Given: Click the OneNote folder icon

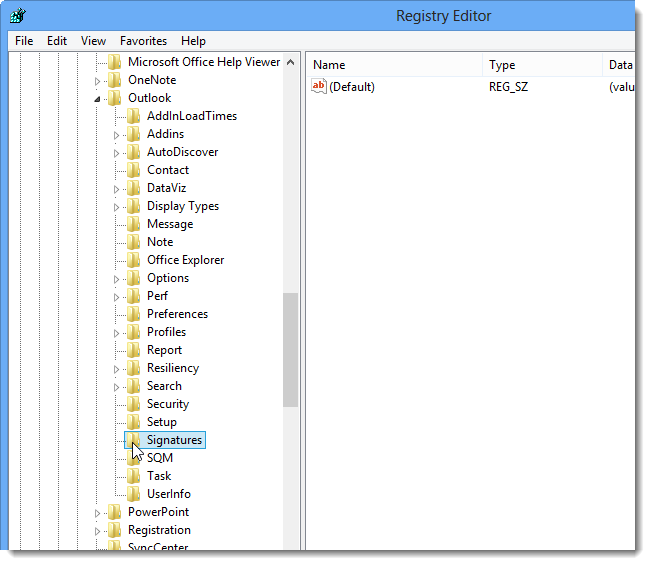Looking at the screenshot, I should point(114,80).
